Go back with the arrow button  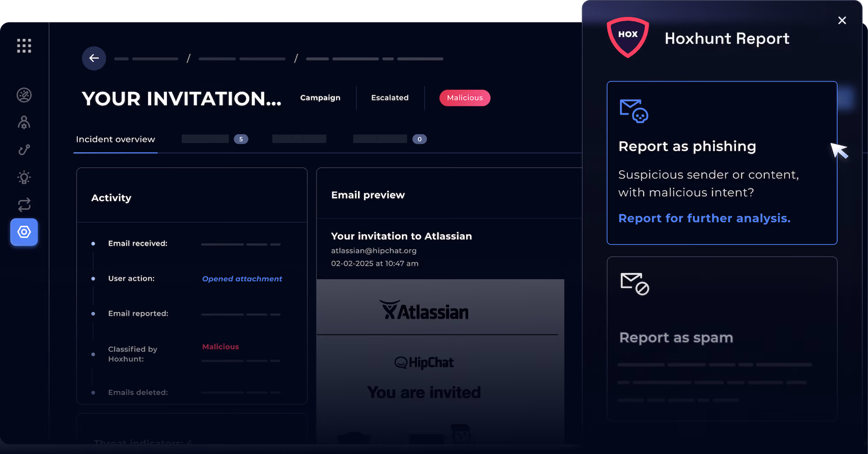(94, 58)
